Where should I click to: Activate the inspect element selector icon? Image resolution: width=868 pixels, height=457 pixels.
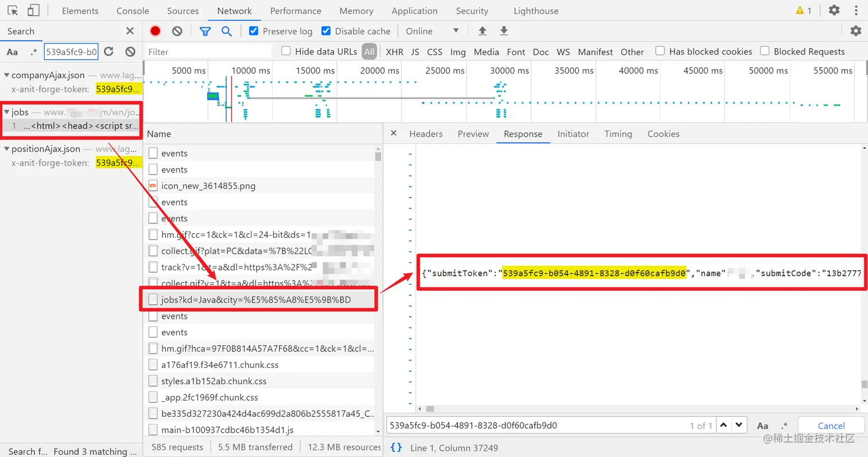(x=13, y=10)
